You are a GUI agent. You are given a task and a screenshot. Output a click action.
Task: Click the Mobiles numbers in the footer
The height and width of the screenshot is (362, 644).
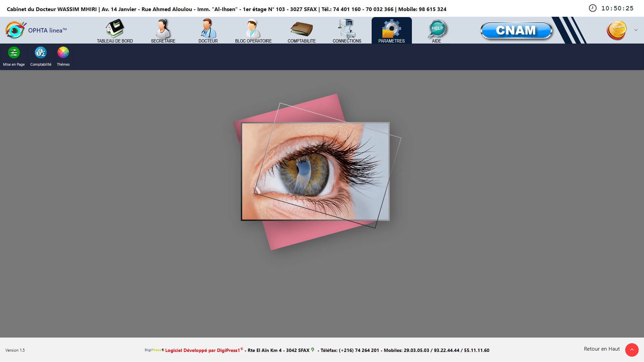tap(436, 350)
